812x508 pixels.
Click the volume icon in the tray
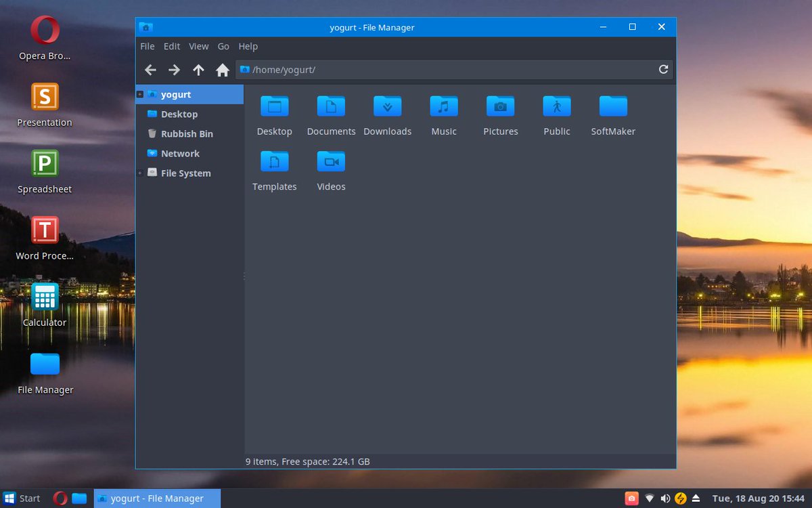pos(665,498)
